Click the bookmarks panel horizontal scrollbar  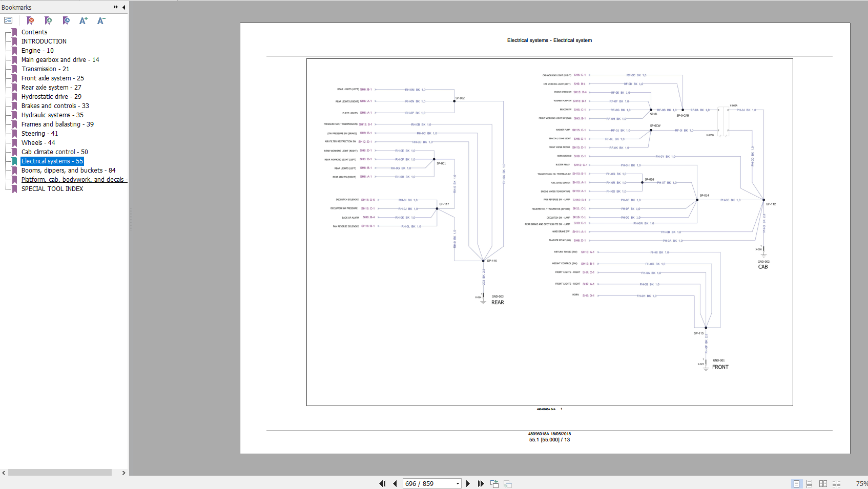(x=60, y=473)
